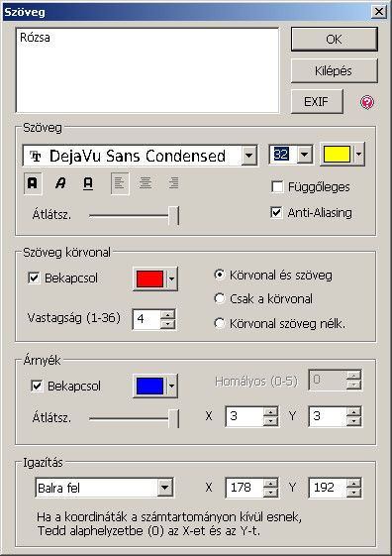Click the Igazítás Y field showing 192
The image size is (392, 556).
(328, 488)
